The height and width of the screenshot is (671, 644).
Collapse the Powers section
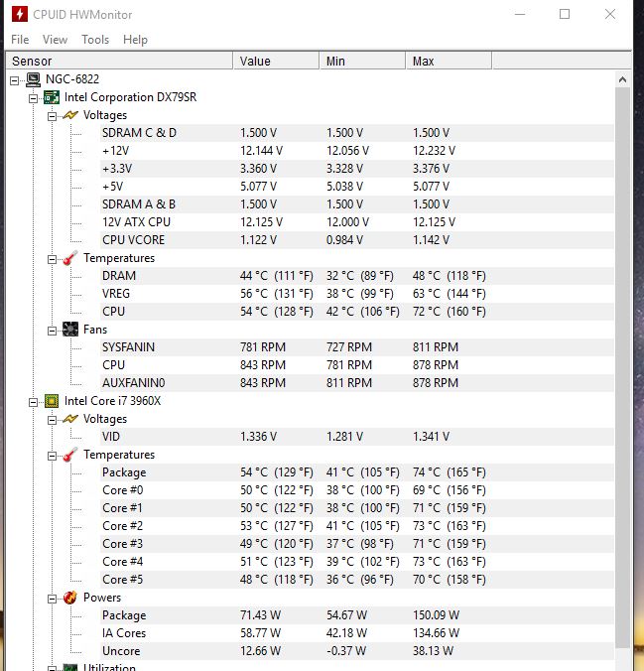[52, 599]
